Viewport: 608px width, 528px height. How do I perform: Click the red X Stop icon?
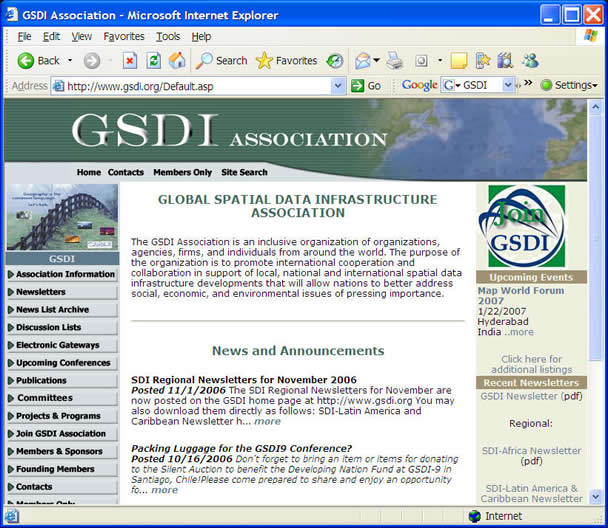pos(130,61)
